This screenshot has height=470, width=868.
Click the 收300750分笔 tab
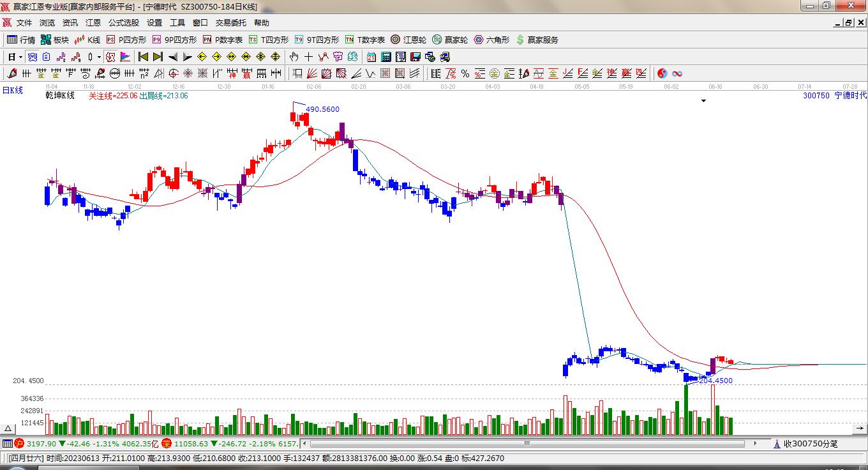pyautogui.click(x=806, y=444)
